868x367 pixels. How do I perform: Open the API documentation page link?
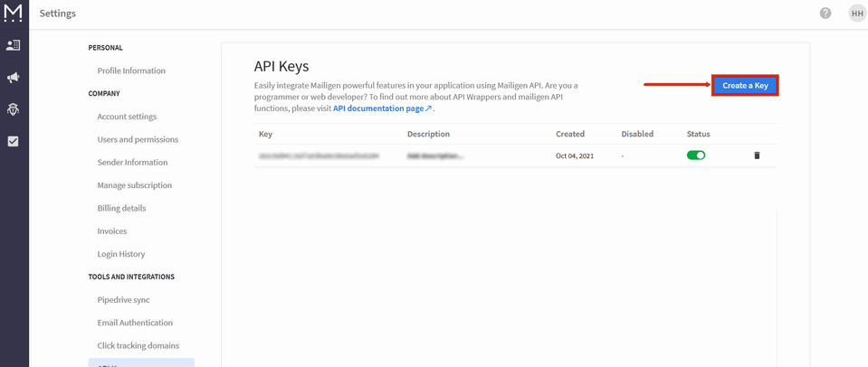click(382, 108)
